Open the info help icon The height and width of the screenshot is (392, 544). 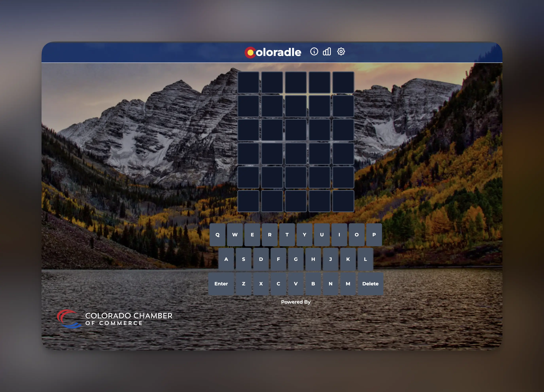(x=314, y=52)
